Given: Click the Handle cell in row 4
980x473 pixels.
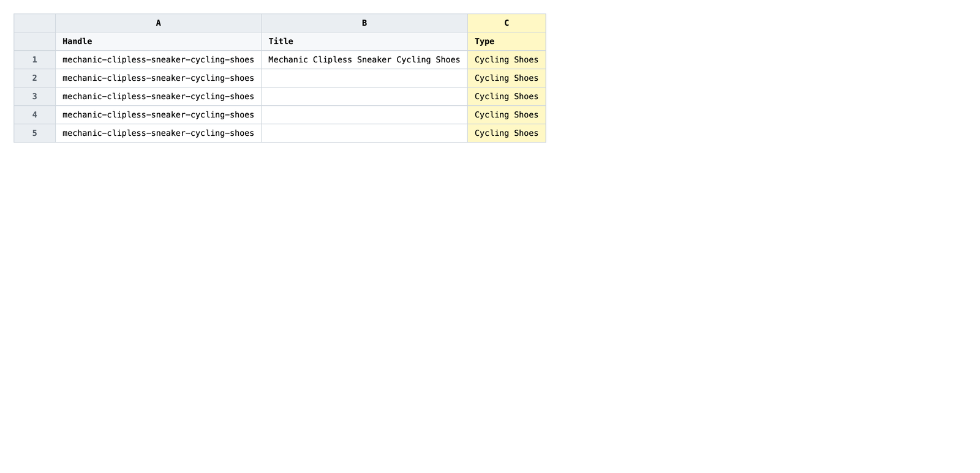Looking at the screenshot, I should pyautogui.click(x=158, y=115).
